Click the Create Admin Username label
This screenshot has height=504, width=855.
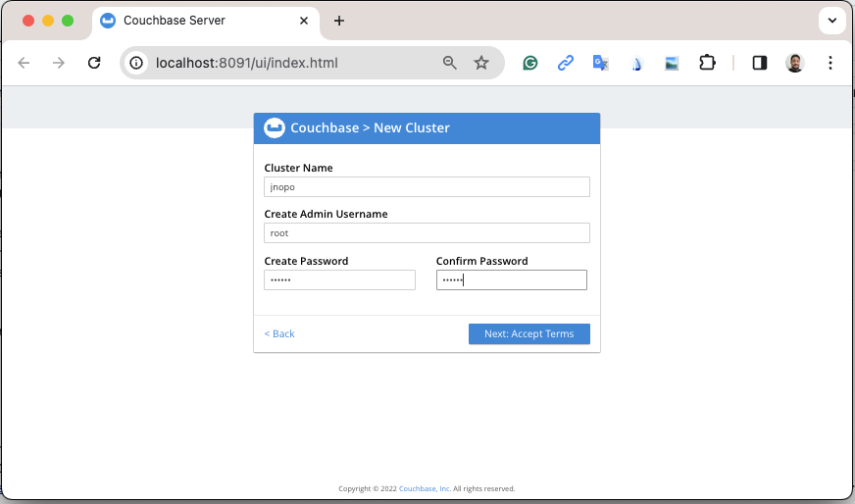327,214
